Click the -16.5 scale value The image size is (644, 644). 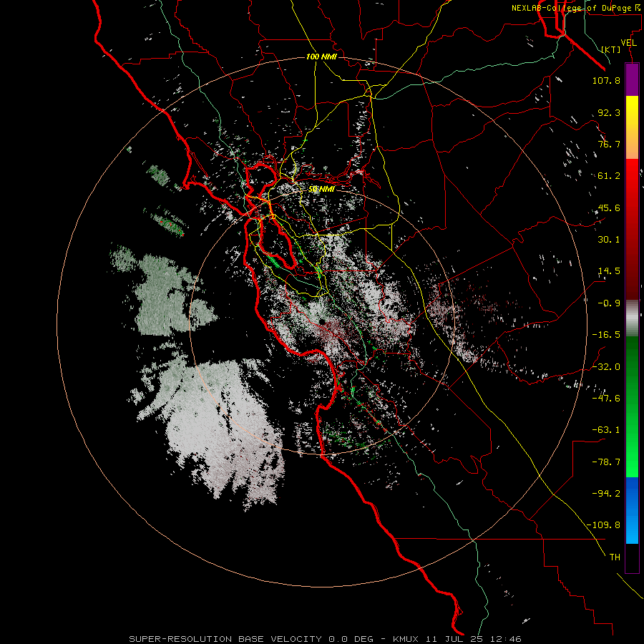[606, 335]
